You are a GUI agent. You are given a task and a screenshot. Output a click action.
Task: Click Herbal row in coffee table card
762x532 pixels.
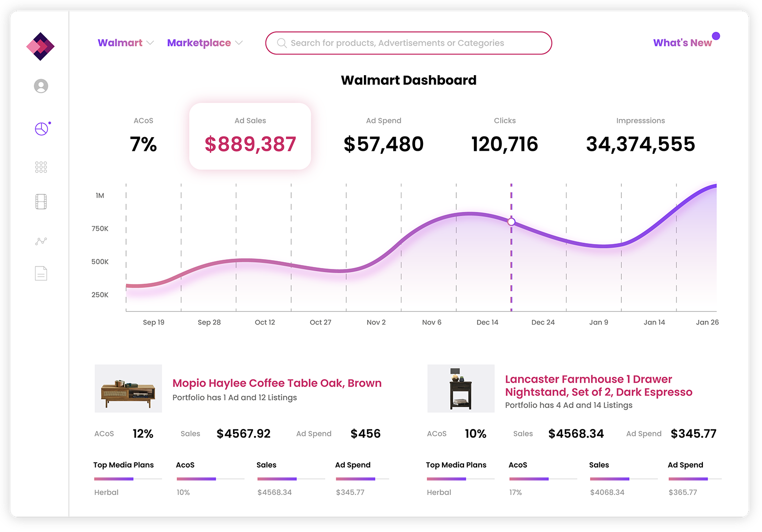[106, 492]
